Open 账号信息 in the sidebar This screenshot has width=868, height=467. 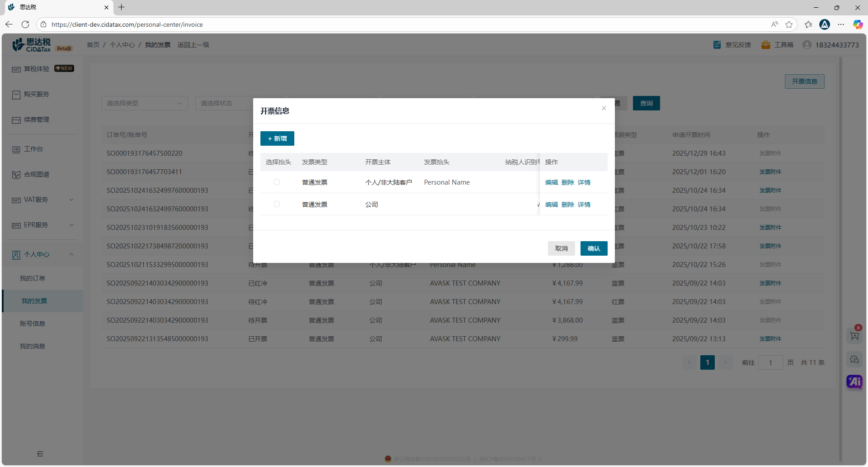coord(33,324)
